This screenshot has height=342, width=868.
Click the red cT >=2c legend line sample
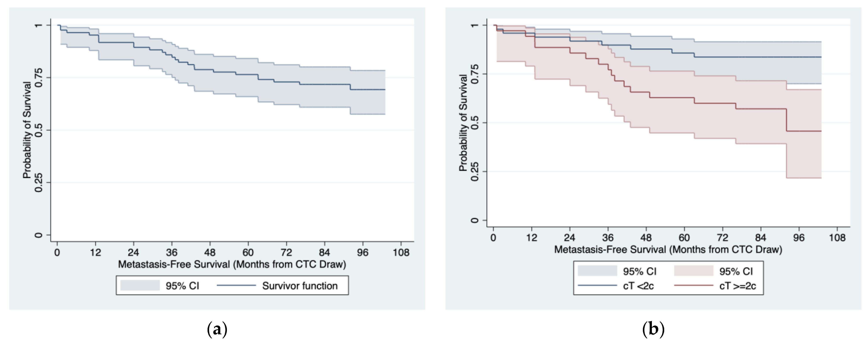click(x=693, y=286)
